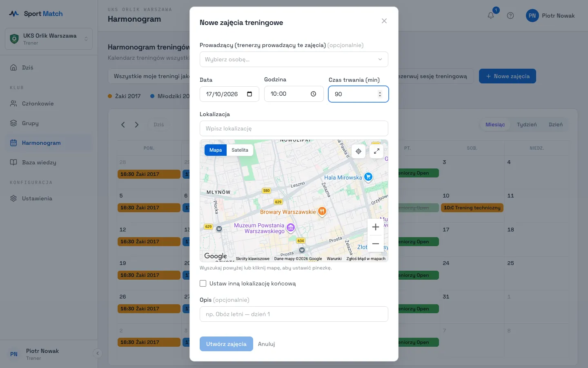Collapse the sidebar
Screen dimensions: 588x368
point(97,353)
